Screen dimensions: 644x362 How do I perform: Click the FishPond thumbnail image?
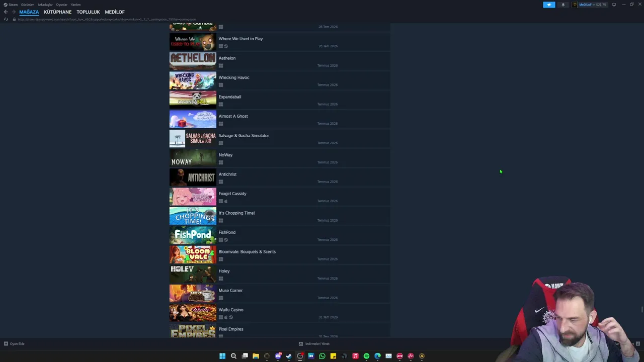point(193,236)
